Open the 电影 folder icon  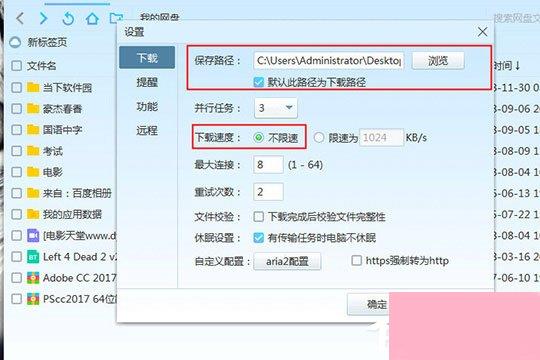click(x=33, y=172)
